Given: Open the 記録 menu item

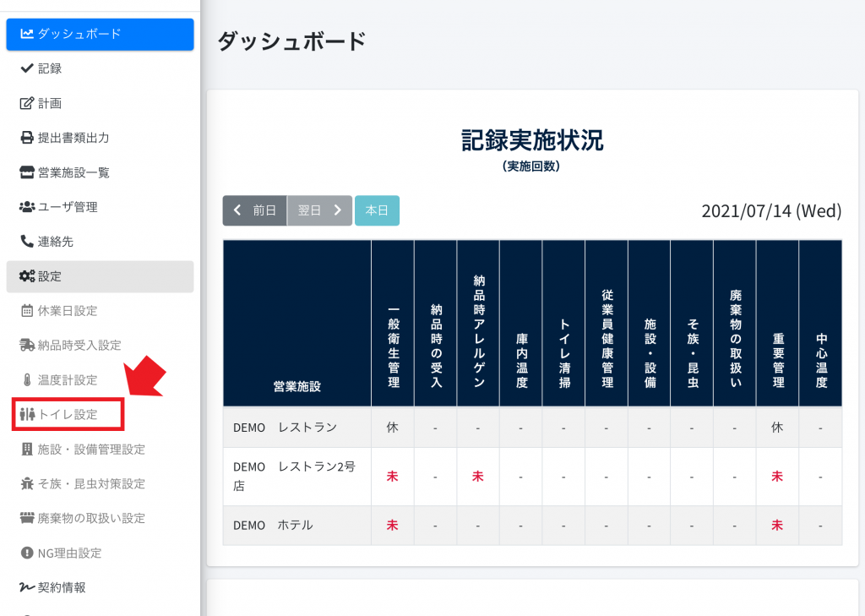Looking at the screenshot, I should point(100,68).
